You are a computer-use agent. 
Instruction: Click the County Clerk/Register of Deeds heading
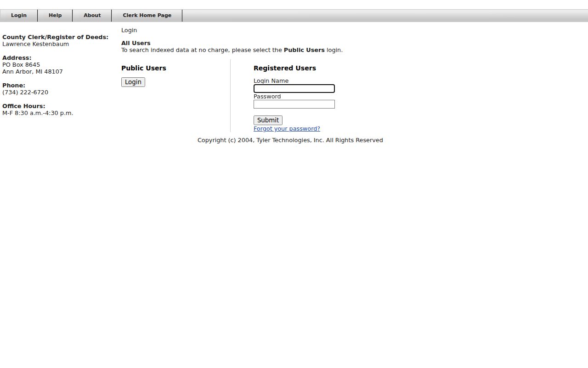pos(55,37)
